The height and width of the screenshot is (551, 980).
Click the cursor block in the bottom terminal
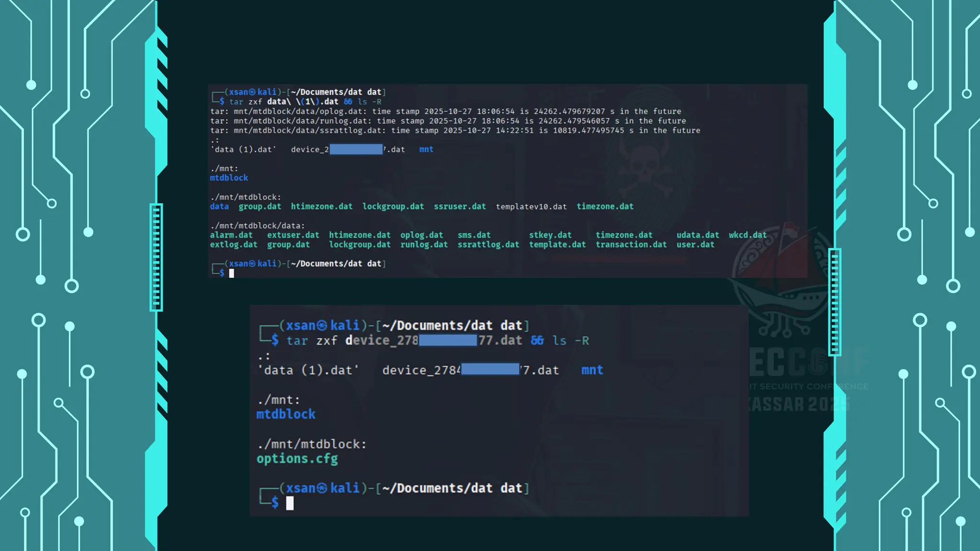click(290, 503)
